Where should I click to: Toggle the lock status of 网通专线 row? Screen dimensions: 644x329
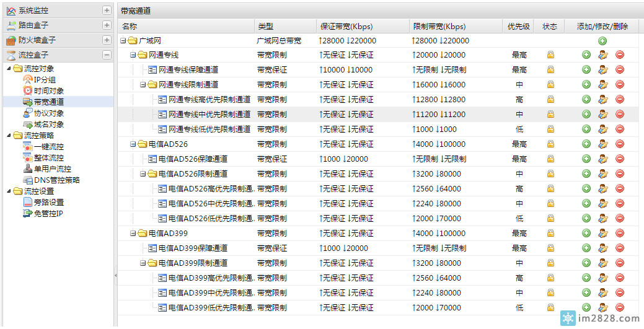click(x=550, y=55)
